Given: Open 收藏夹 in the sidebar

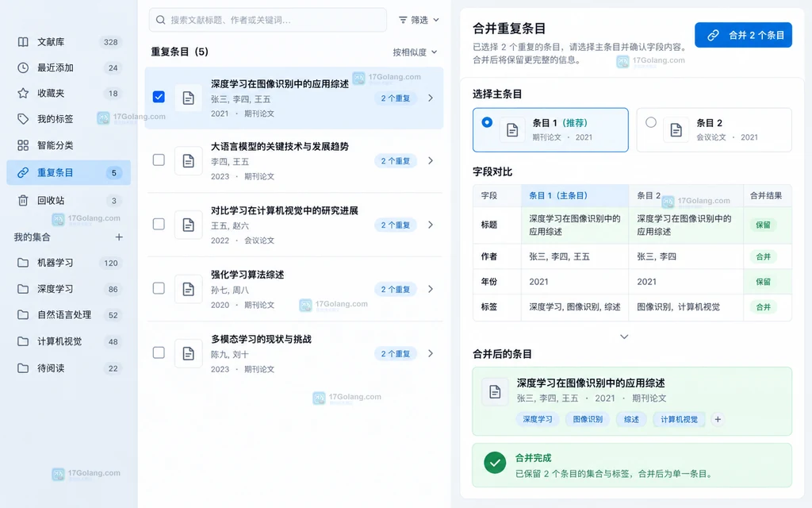Looking at the screenshot, I should coord(69,94).
